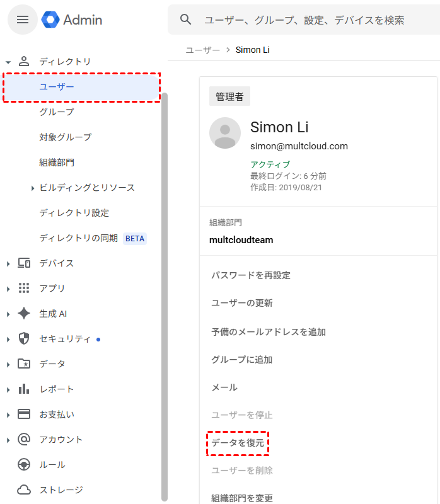Click 組織部門を変更 action

coord(242,498)
